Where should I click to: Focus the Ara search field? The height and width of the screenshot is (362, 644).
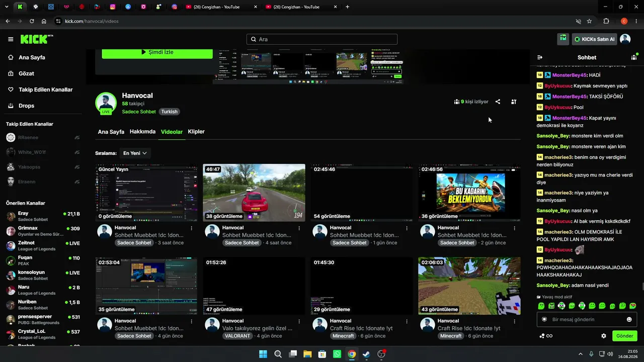point(322,39)
